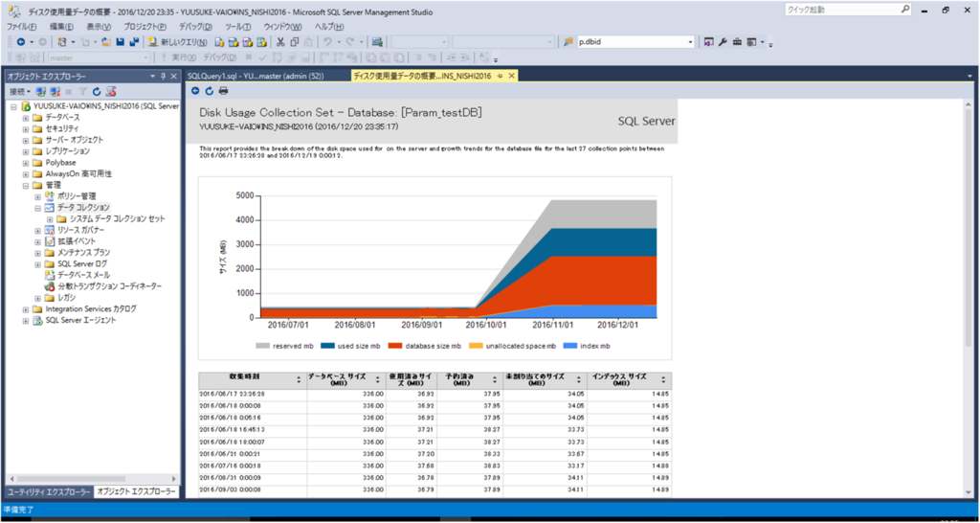
Task: Expand the SQL Server エージェント node
Action: pyautogui.click(x=26, y=320)
